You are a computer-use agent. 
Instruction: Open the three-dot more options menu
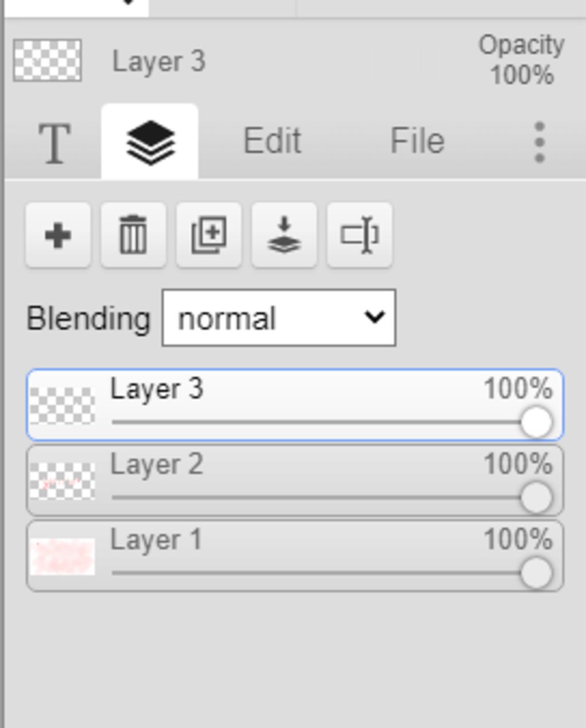539,142
